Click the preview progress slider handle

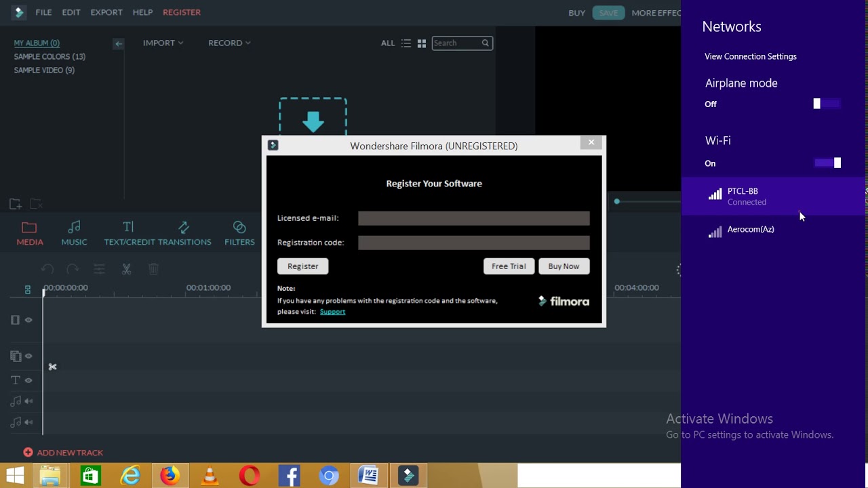tap(616, 201)
